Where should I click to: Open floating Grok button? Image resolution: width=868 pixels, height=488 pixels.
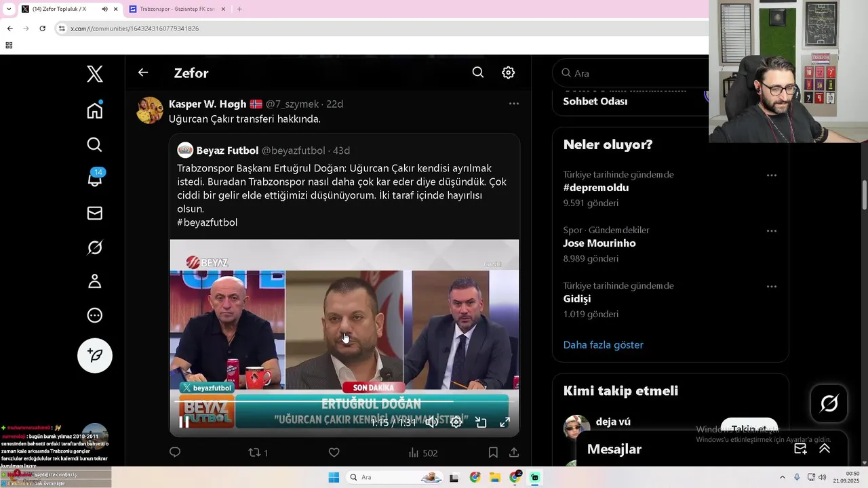click(829, 404)
